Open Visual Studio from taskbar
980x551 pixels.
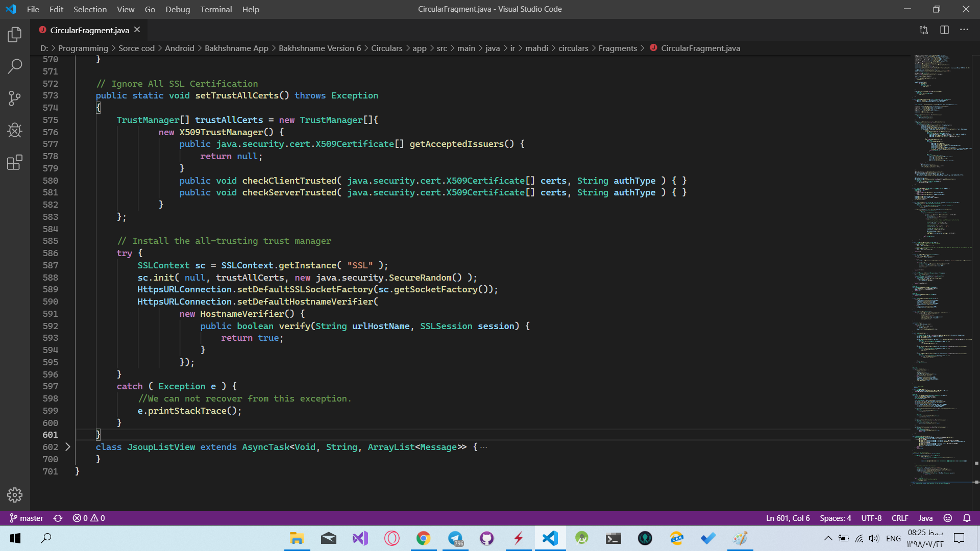click(360, 538)
